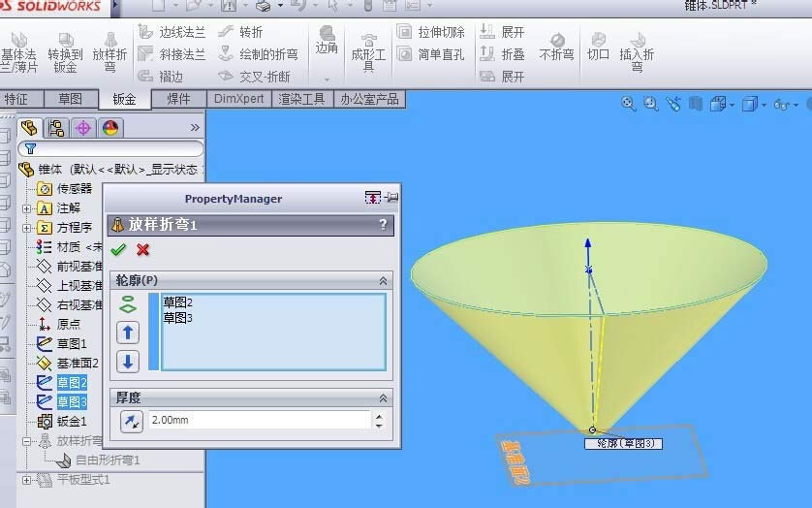
Task: Click the Extruded Cut (拉伸切除) tool
Action: tap(431, 32)
